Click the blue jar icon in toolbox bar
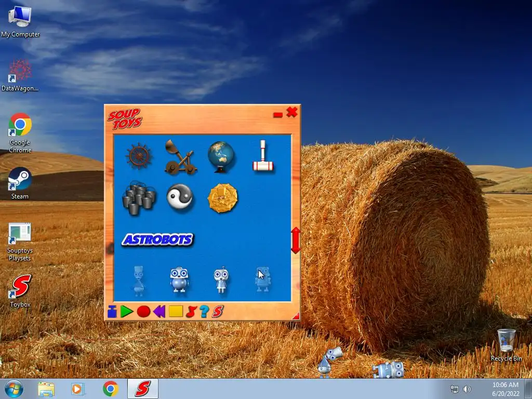Image resolution: width=532 pixels, height=399 pixels. 112,311
